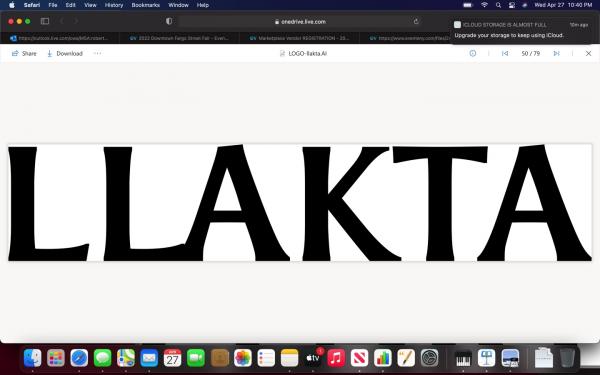Image resolution: width=600 pixels, height=375 pixels.
Task: Open the iCloud storage almost full notification
Action: coord(521,30)
